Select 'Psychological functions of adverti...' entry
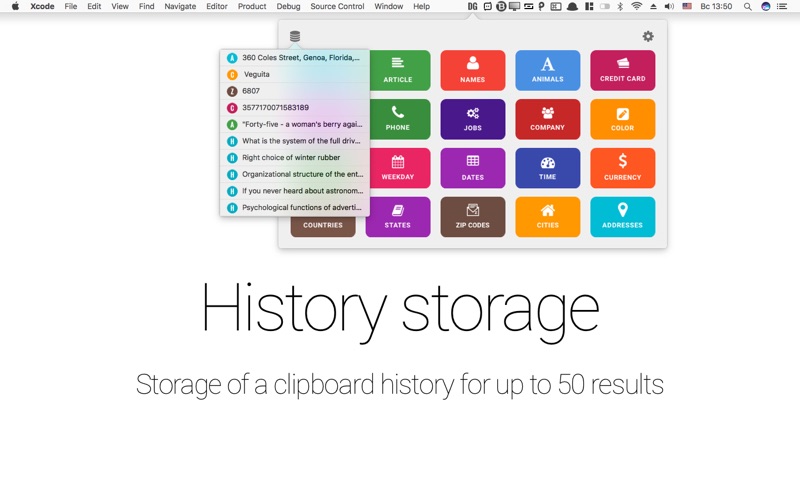Image resolution: width=800 pixels, height=500 pixels. pyautogui.click(x=295, y=208)
